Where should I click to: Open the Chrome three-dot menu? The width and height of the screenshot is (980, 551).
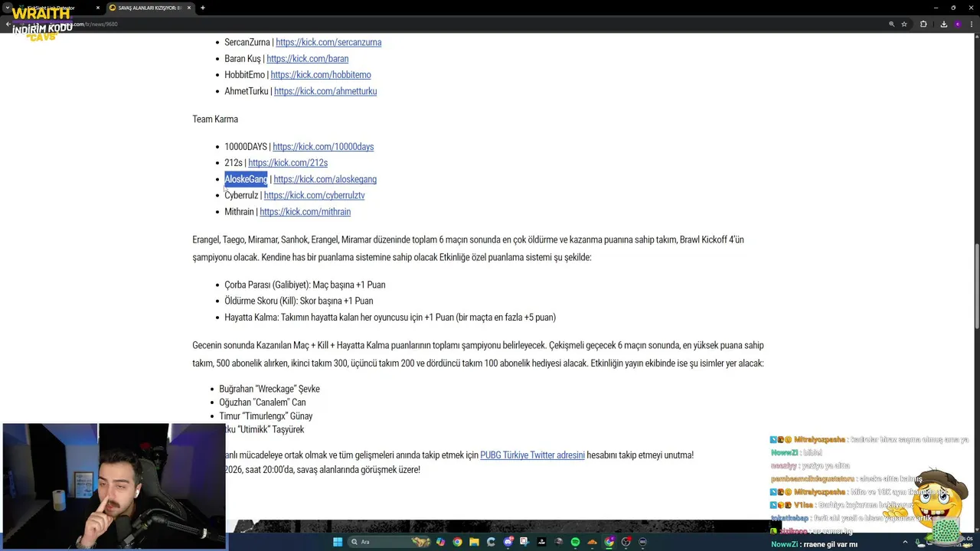click(972, 24)
